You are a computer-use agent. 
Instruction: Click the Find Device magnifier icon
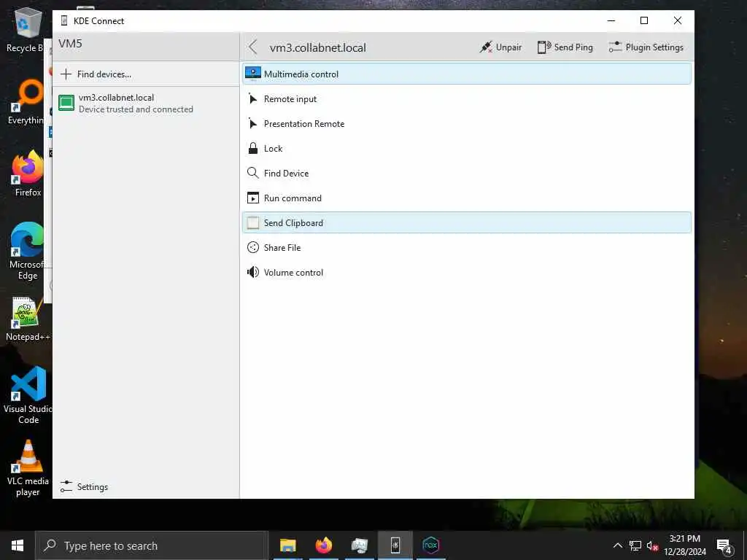[252, 173]
